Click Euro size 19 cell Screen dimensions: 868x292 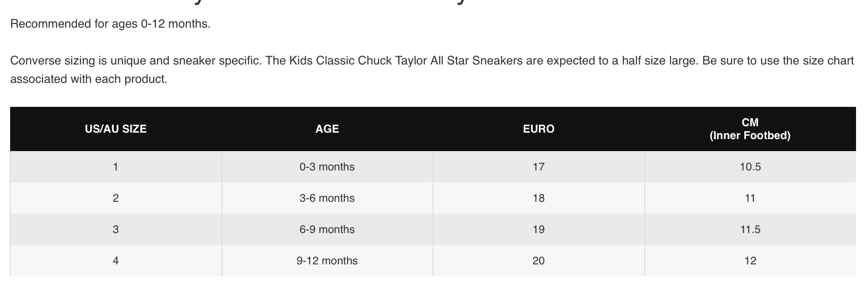[538, 229]
